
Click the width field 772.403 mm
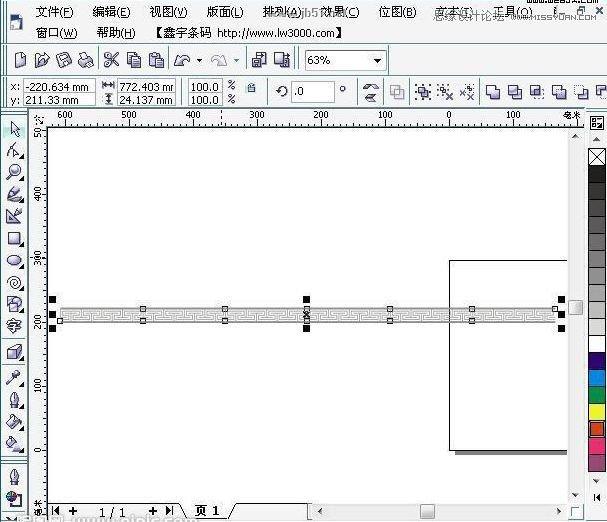(147, 87)
